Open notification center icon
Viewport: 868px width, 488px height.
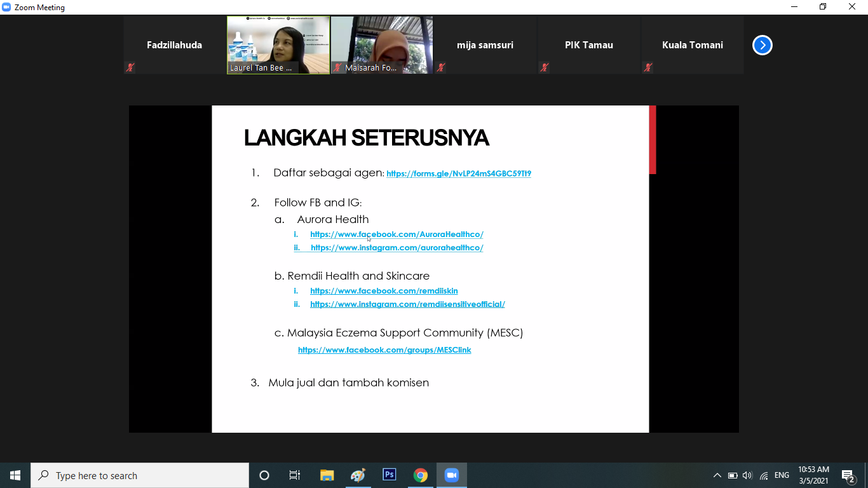click(x=848, y=475)
